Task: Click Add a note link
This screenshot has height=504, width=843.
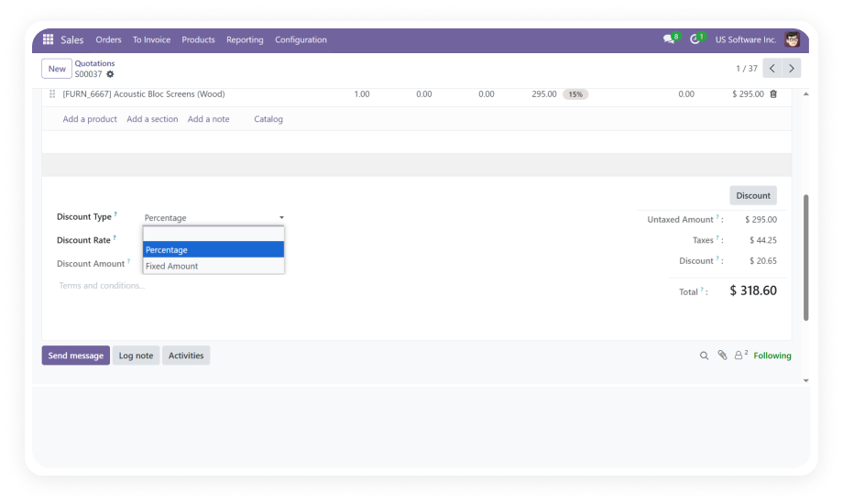Action: point(209,119)
